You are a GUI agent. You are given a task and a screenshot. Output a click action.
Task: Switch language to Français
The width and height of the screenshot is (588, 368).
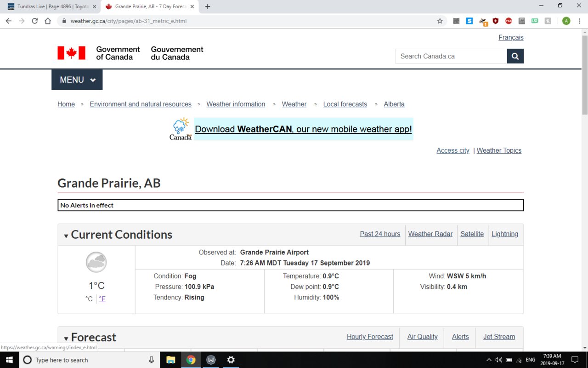coord(511,37)
